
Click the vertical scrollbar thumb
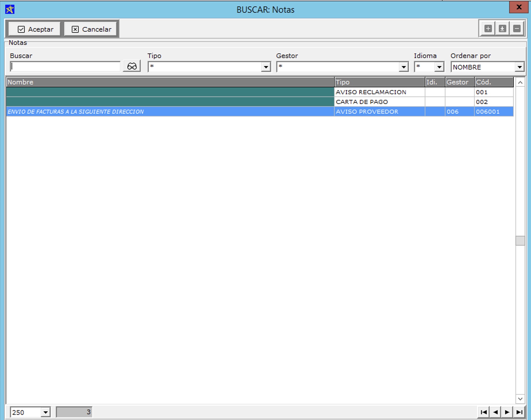520,241
